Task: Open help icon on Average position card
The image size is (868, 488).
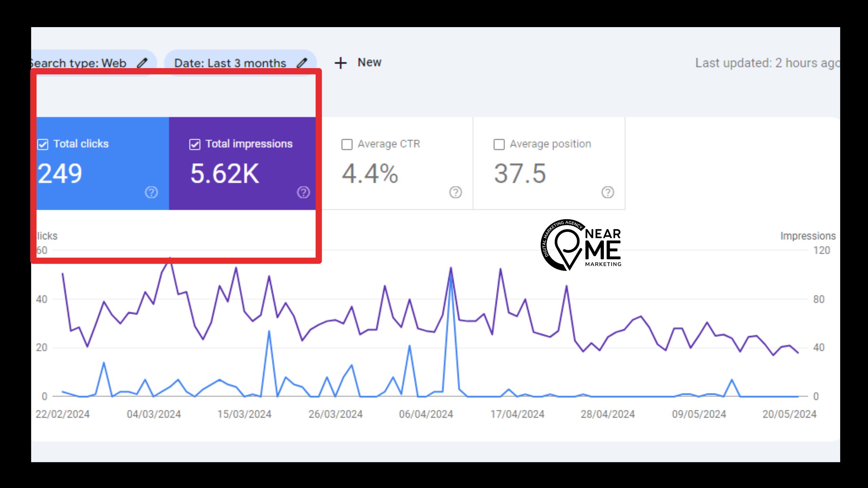Action: (x=608, y=192)
